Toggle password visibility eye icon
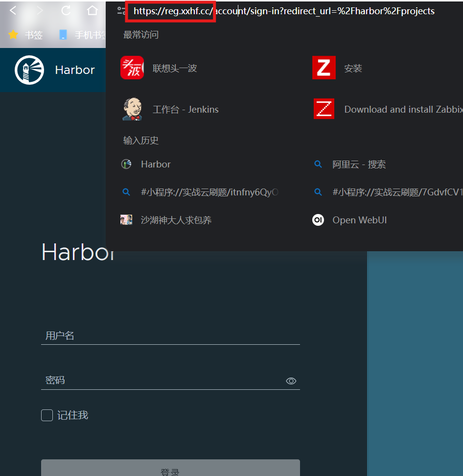The width and height of the screenshot is (463, 476). click(291, 381)
